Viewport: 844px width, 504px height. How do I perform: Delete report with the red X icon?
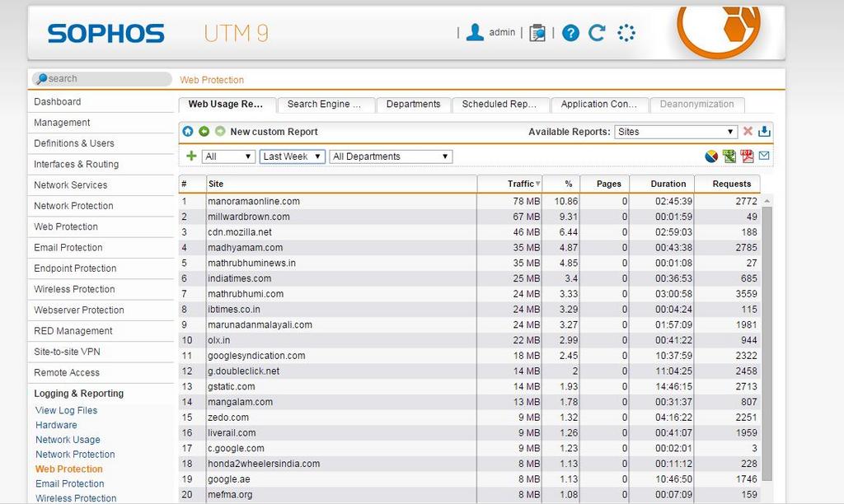[748, 131]
